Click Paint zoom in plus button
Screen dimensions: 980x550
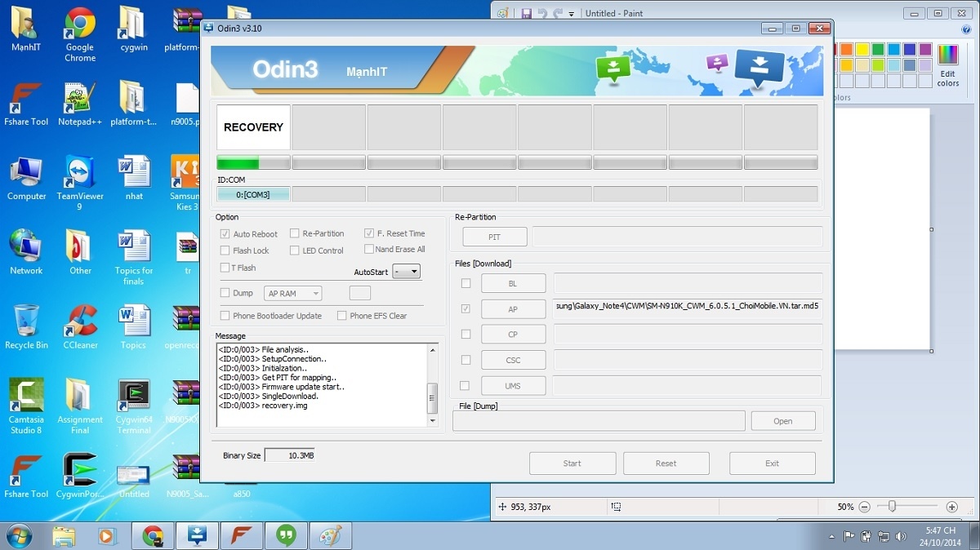click(x=952, y=507)
